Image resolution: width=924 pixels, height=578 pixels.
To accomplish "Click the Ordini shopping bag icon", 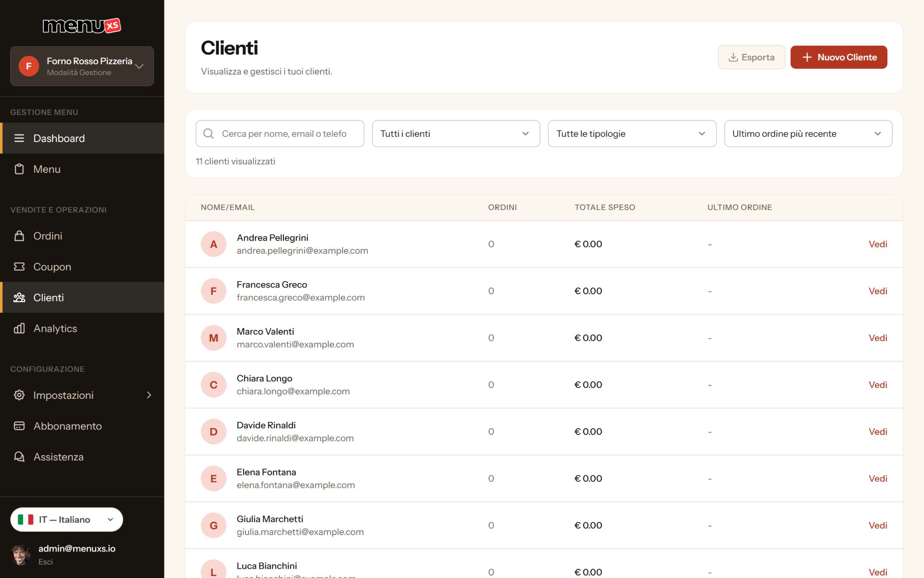I will click(x=19, y=236).
